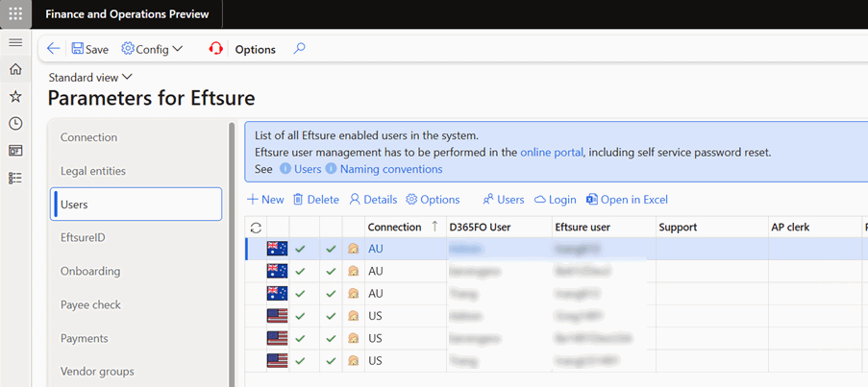The width and height of the screenshot is (868, 387).
Task: Click the red headset support icon
Action: pyautogui.click(x=216, y=49)
